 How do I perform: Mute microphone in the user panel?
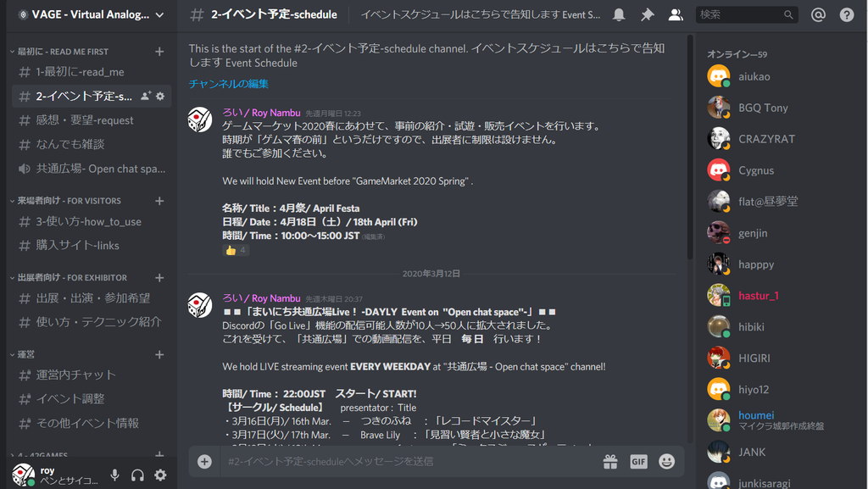pos(114,475)
